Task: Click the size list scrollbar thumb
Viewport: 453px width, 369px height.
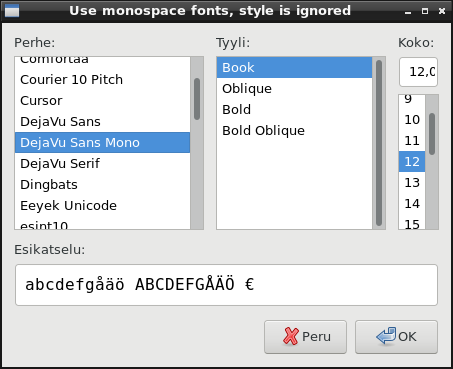Action: (x=432, y=134)
